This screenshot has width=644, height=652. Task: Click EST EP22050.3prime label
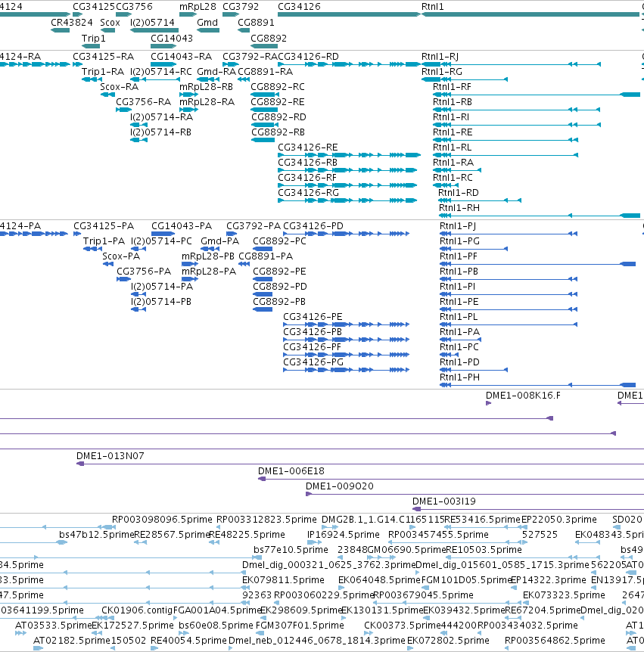pyautogui.click(x=559, y=520)
